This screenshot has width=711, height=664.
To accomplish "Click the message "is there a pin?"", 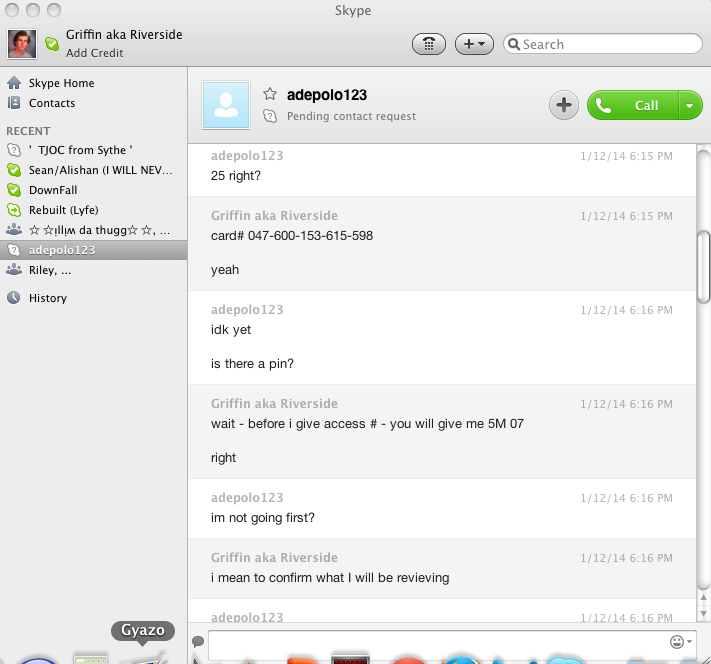I will [252, 363].
